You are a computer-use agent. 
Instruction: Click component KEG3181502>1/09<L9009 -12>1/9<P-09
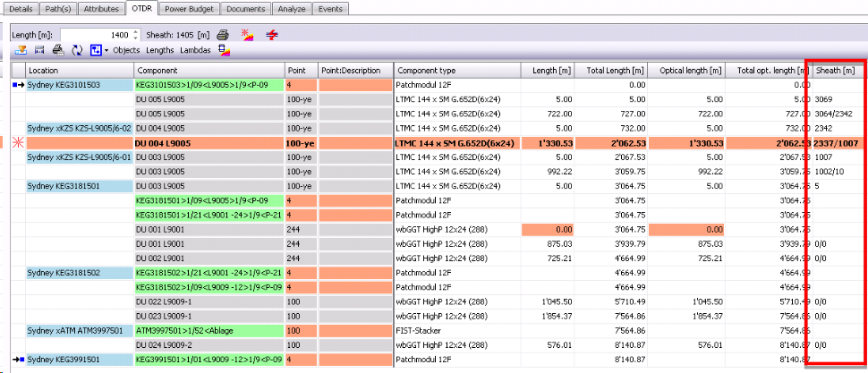click(x=209, y=287)
